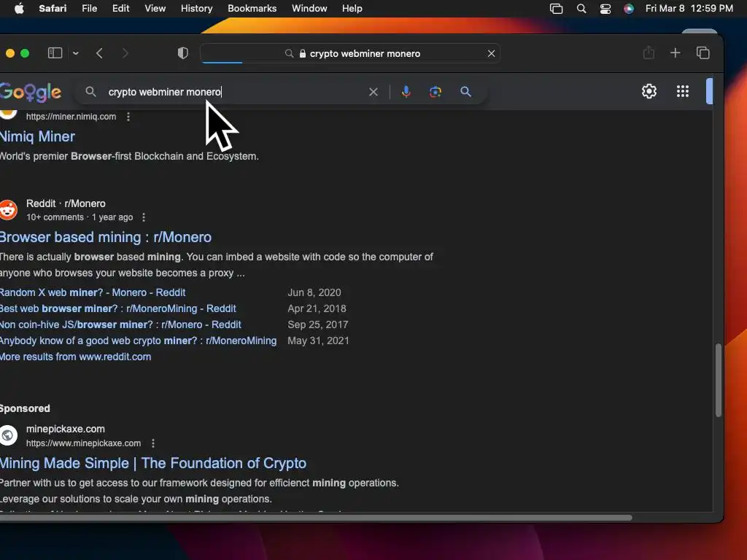Open the File menu
747x560 pixels.
tap(89, 9)
